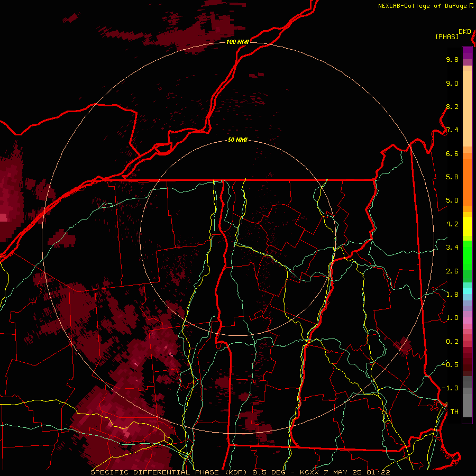Click the -1.3 value on the color scale

click(450, 388)
